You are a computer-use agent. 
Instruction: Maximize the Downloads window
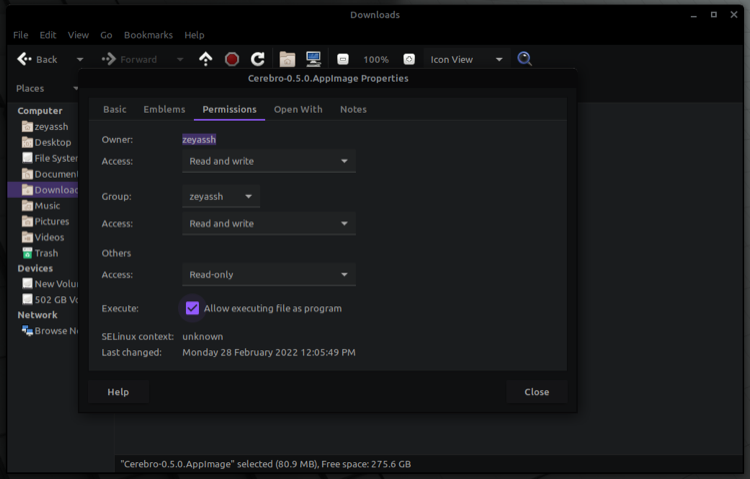714,15
